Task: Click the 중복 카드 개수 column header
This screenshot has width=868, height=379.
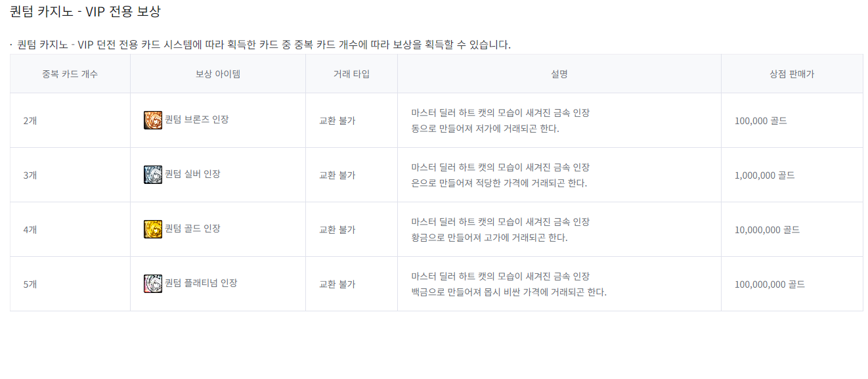Action: [x=70, y=74]
